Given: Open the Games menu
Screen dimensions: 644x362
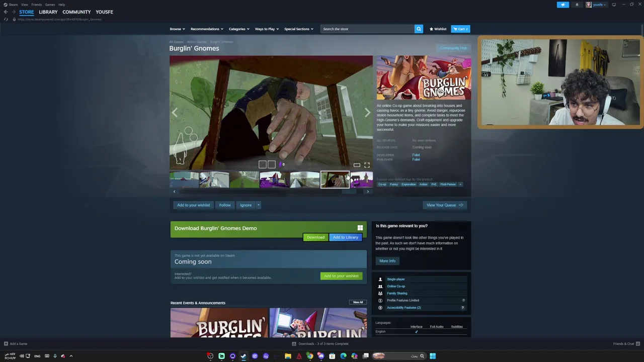Looking at the screenshot, I should (x=50, y=5).
